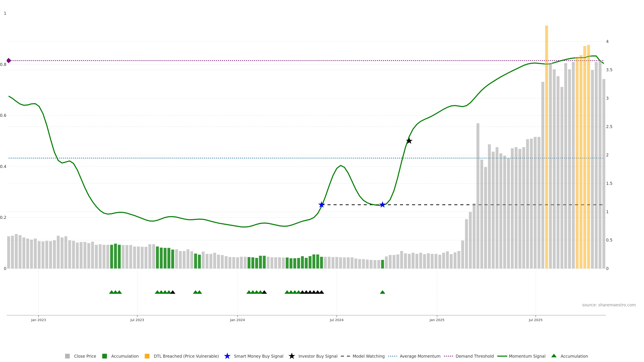
Task: Click the green Accumulation triangle legend icon
Action: point(554,356)
